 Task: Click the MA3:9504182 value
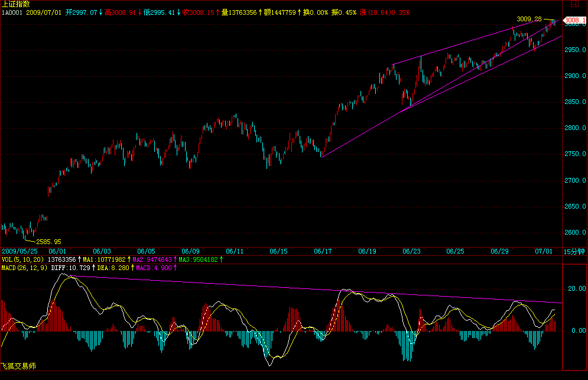click(x=199, y=259)
